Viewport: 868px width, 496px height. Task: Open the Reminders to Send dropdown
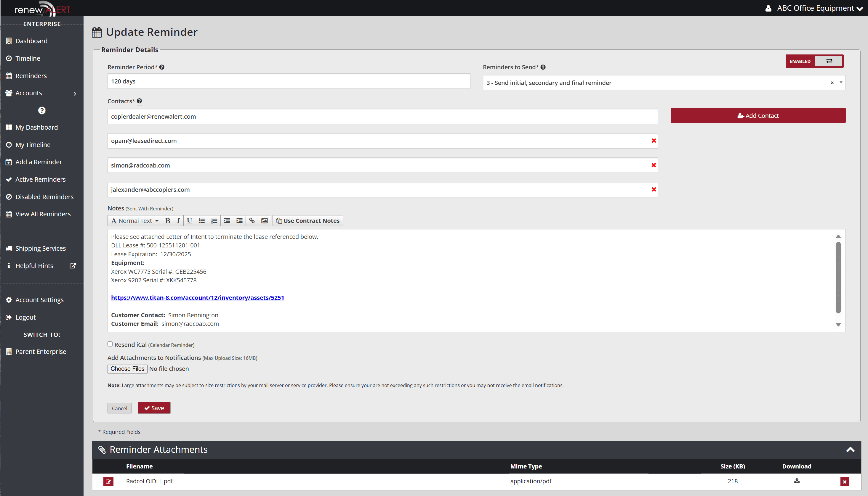click(841, 83)
